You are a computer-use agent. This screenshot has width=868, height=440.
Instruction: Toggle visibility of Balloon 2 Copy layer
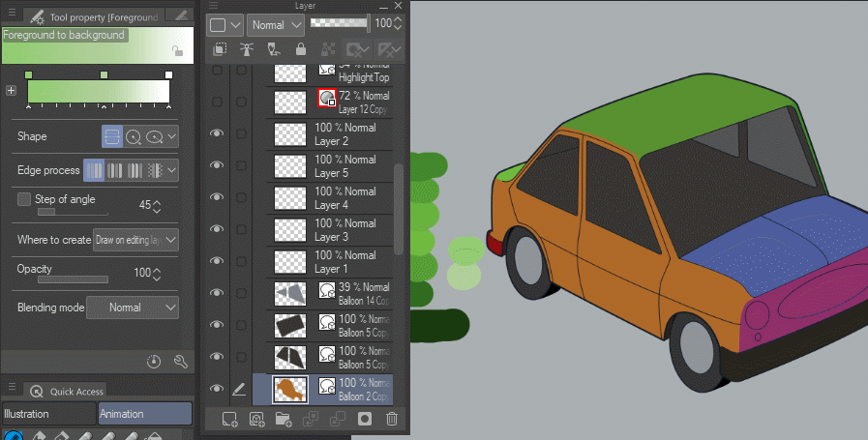pyautogui.click(x=217, y=389)
